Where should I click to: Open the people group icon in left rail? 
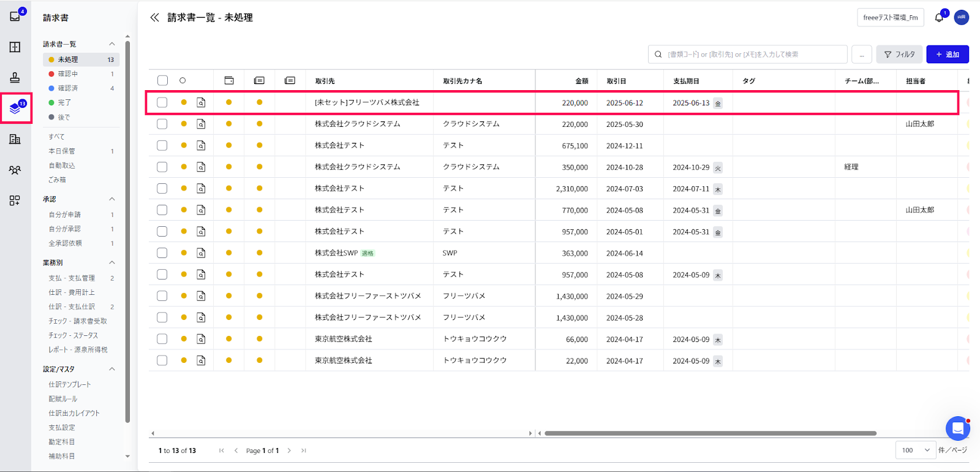click(x=15, y=170)
